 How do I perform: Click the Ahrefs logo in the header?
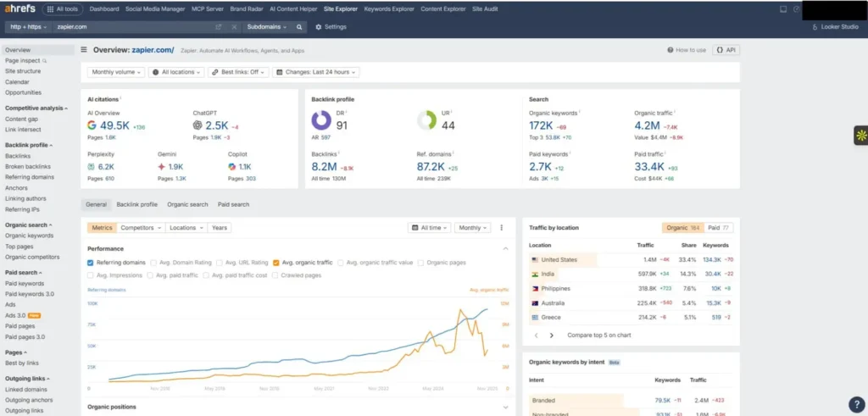(x=19, y=8)
